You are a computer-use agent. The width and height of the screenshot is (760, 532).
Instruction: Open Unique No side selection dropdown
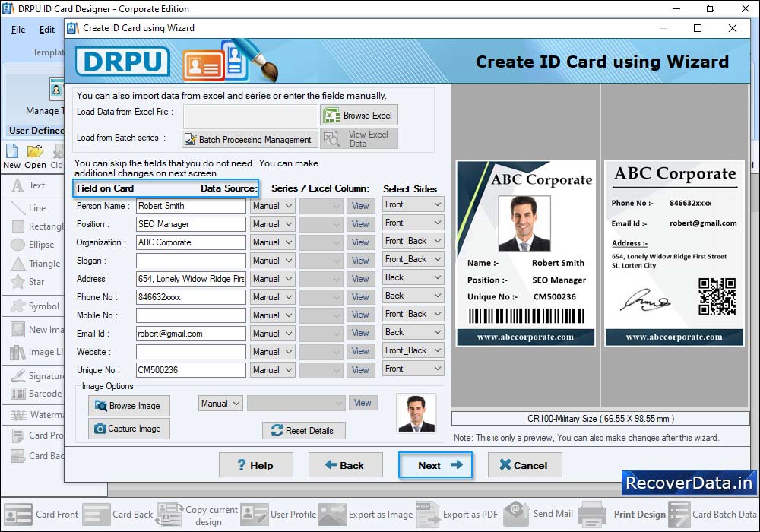pyautogui.click(x=413, y=369)
